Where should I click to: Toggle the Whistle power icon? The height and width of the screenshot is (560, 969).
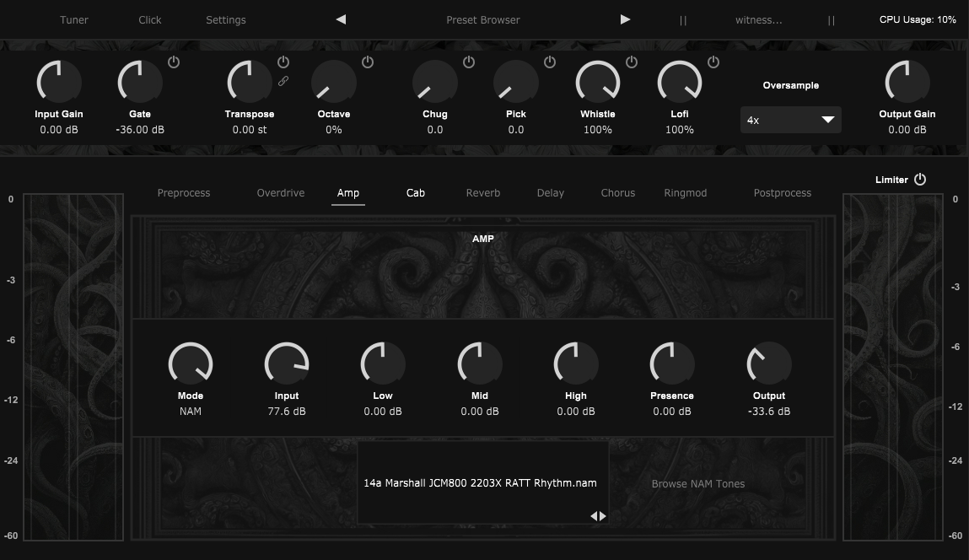pyautogui.click(x=632, y=62)
